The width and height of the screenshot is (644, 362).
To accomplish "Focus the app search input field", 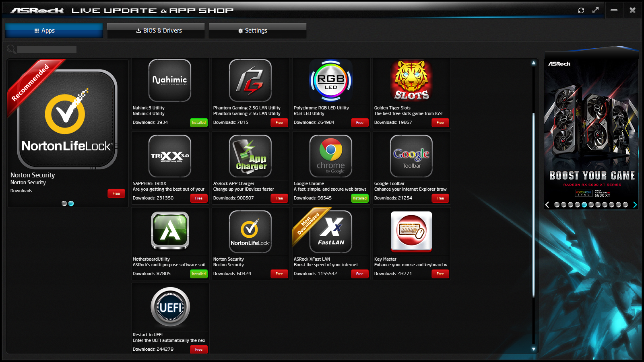I will coord(47,49).
